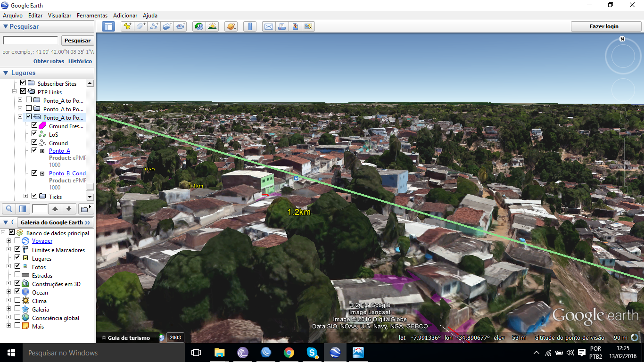Click the Email envelope toolbar icon
This screenshot has width=644, height=362.
[x=268, y=26]
